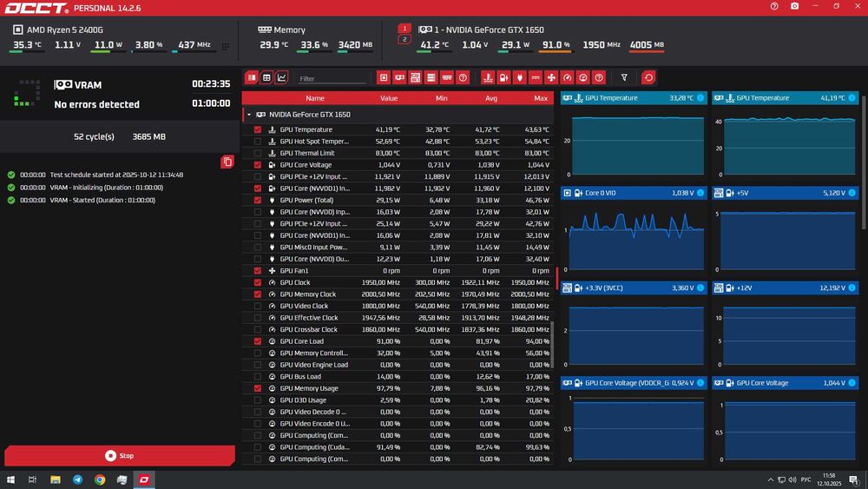Switch to table-only view icon
Image resolution: width=868 pixels, height=489 pixels.
(x=266, y=77)
